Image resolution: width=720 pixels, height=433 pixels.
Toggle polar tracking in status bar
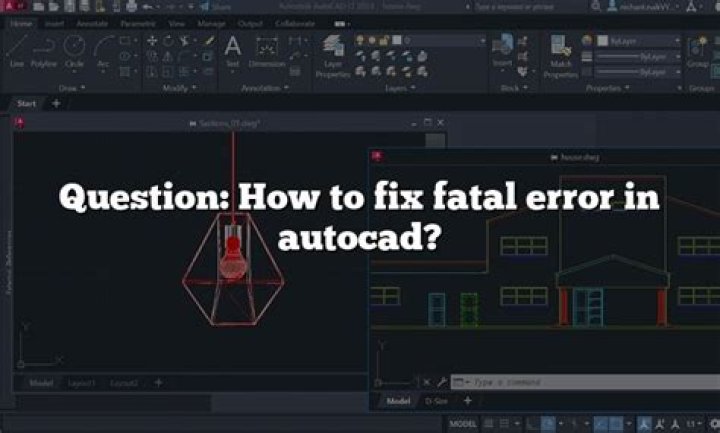[x=548, y=423]
